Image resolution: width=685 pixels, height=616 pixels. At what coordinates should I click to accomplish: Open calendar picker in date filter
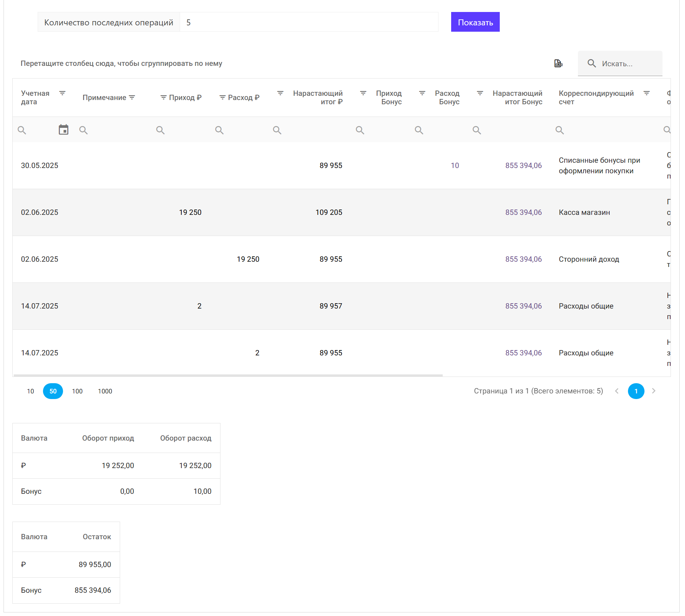(63, 130)
